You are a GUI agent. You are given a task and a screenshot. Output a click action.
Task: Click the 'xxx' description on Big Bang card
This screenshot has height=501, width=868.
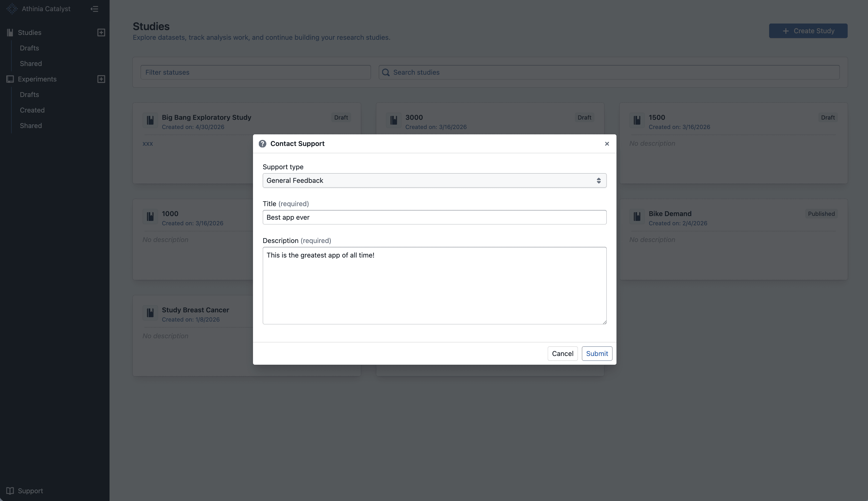pos(148,144)
